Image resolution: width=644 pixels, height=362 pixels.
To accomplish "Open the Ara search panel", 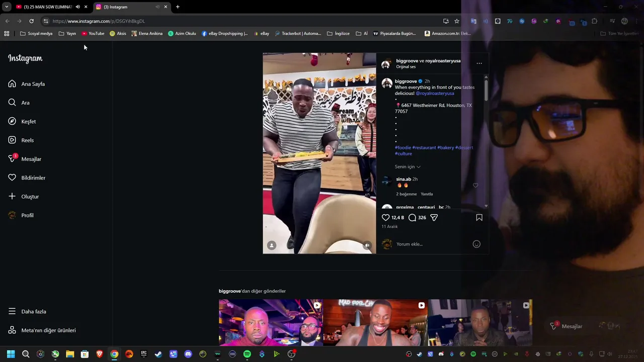I will [19, 103].
